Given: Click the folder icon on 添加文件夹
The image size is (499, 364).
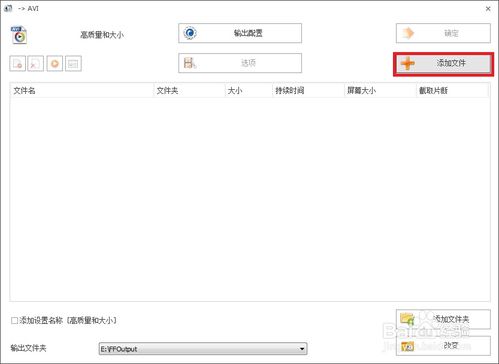Looking at the screenshot, I should click(407, 319).
